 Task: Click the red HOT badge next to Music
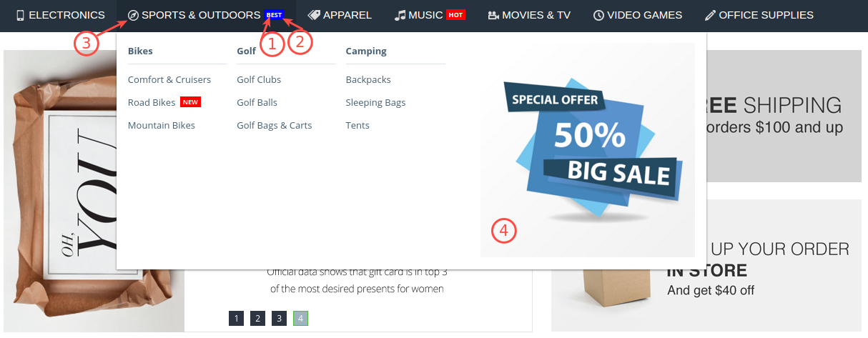point(455,14)
